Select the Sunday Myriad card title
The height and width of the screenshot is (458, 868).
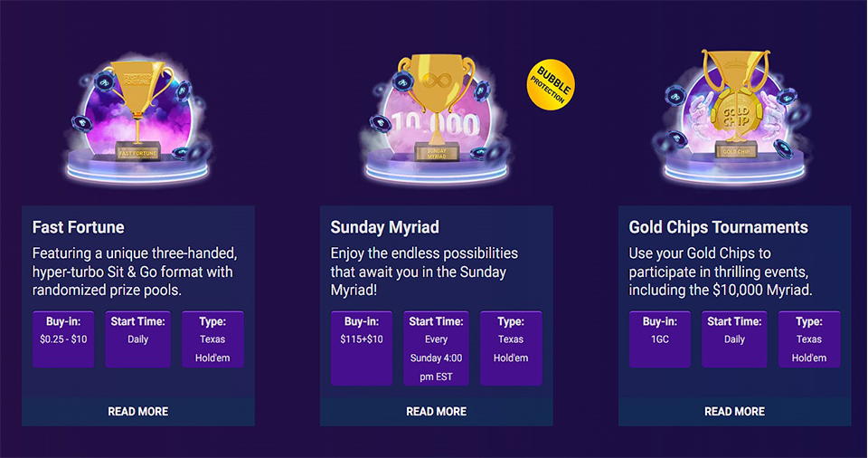[x=385, y=227]
